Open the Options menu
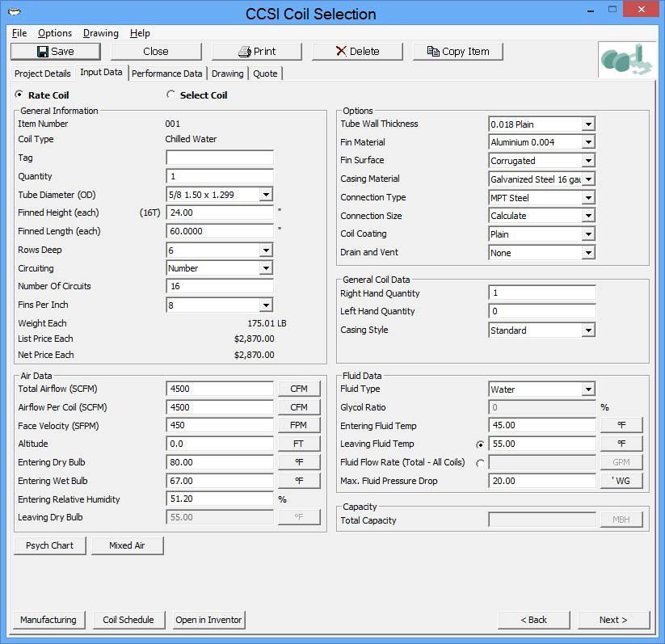The image size is (665, 644). (x=54, y=33)
